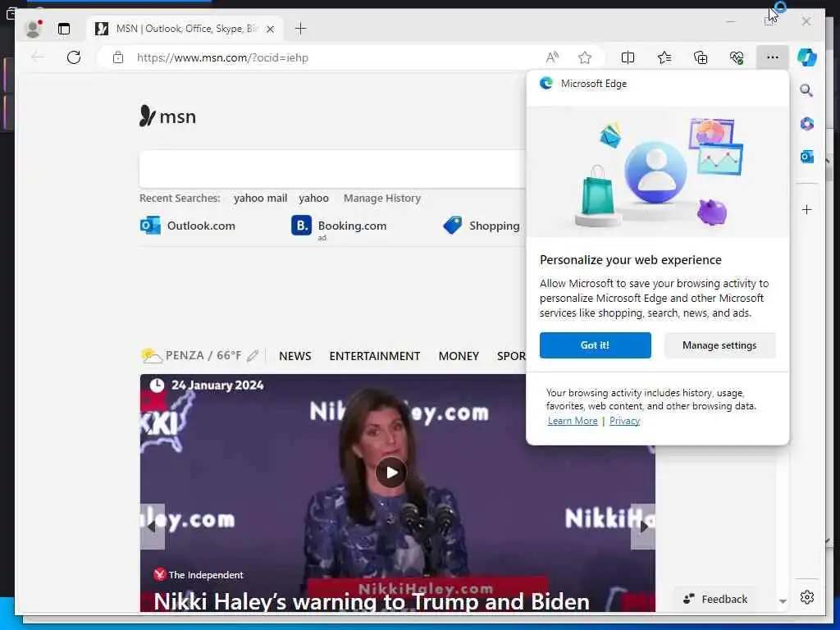840x630 pixels.
Task: Refresh the MSN page
Action: [74, 57]
